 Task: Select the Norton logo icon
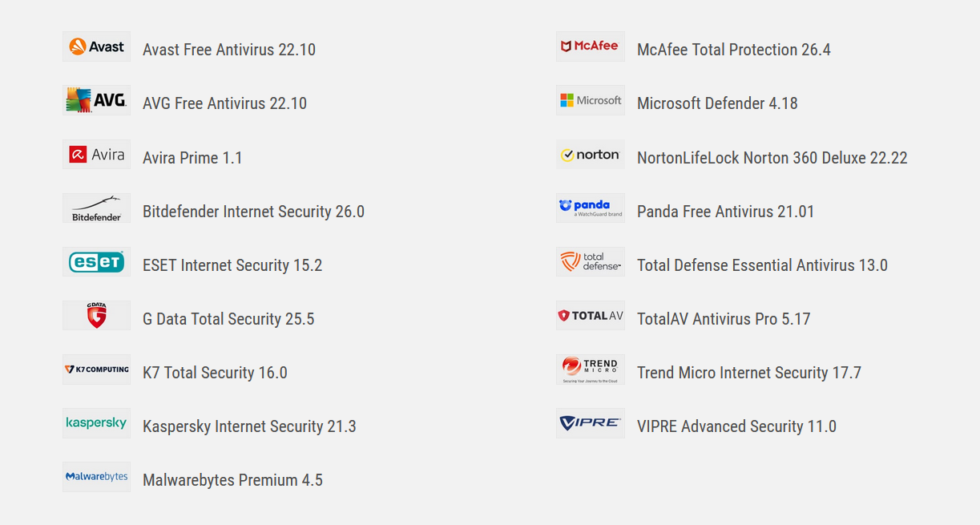click(x=591, y=154)
